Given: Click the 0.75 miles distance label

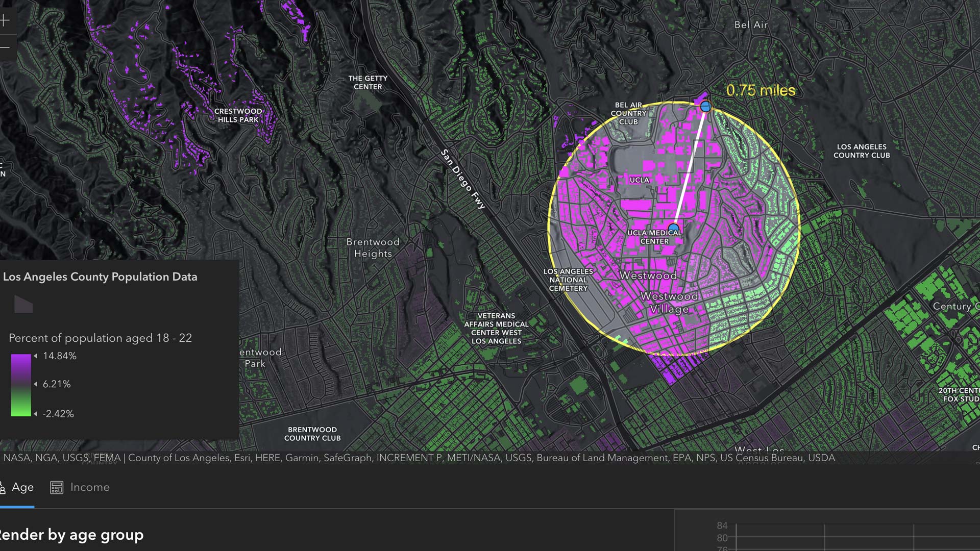Looking at the screenshot, I should click(761, 91).
